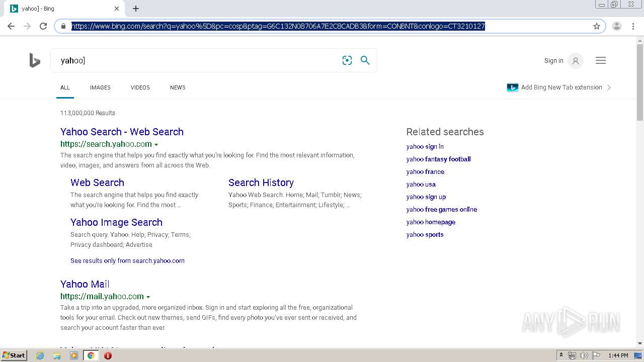Switch to NEWS tab
This screenshot has height=362, width=644.
pos(178,87)
